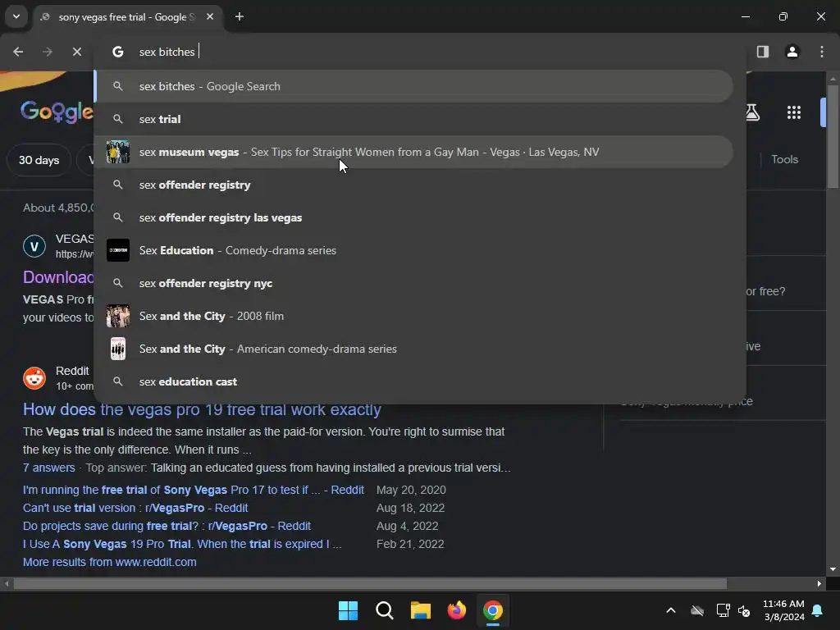Select Sex and the City 2008 film suggestion
840x630 pixels.
[413, 316]
